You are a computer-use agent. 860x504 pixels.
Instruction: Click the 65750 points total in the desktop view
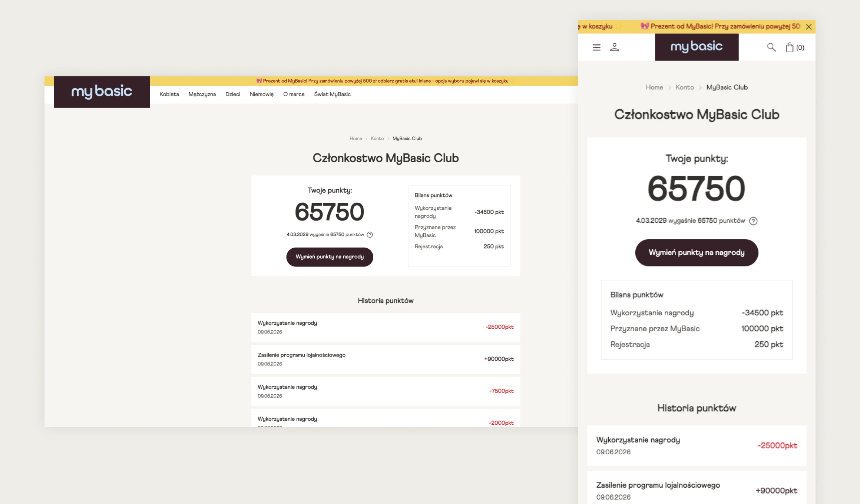click(x=330, y=212)
